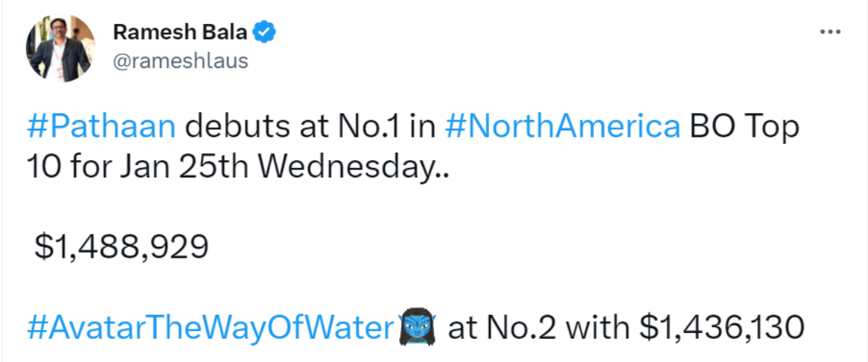Click the word "in" before #NorthAmerica
Viewport: 868px width, 362px height.
419,127
